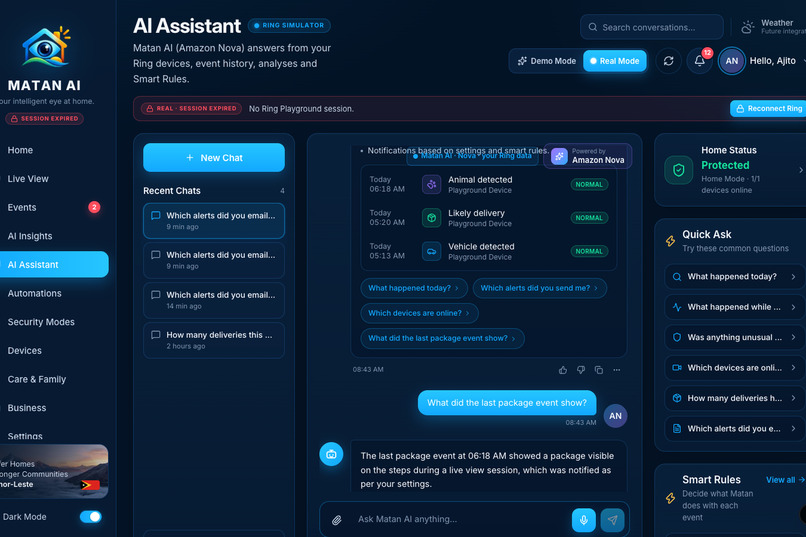The height and width of the screenshot is (537, 806).
Task: Click the magnifier icon in search box
Action: coord(593,27)
